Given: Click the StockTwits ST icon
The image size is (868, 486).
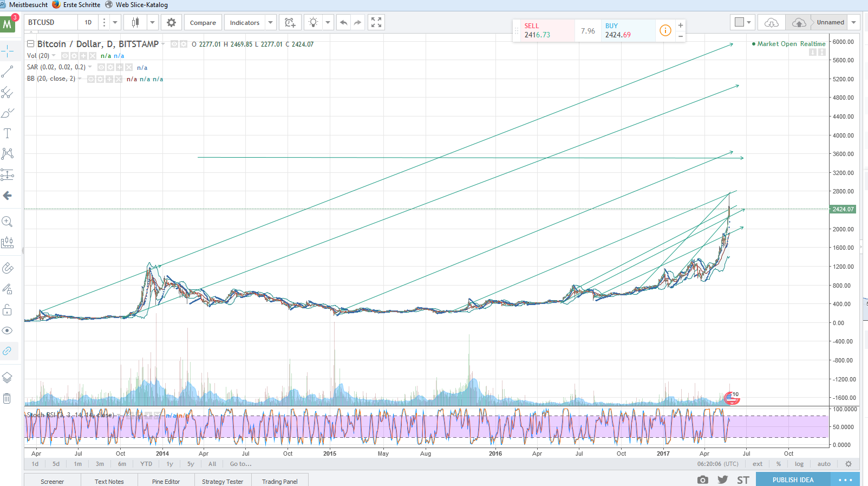Looking at the screenshot, I should click(743, 479).
